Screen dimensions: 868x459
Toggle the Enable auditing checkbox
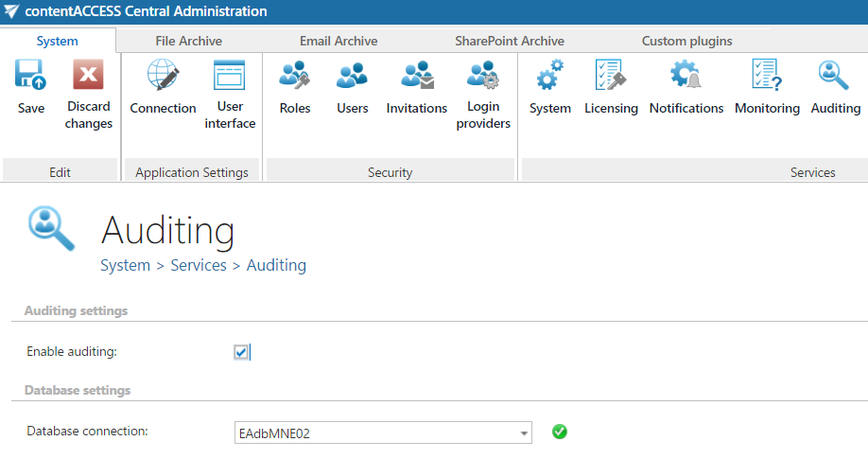241,352
